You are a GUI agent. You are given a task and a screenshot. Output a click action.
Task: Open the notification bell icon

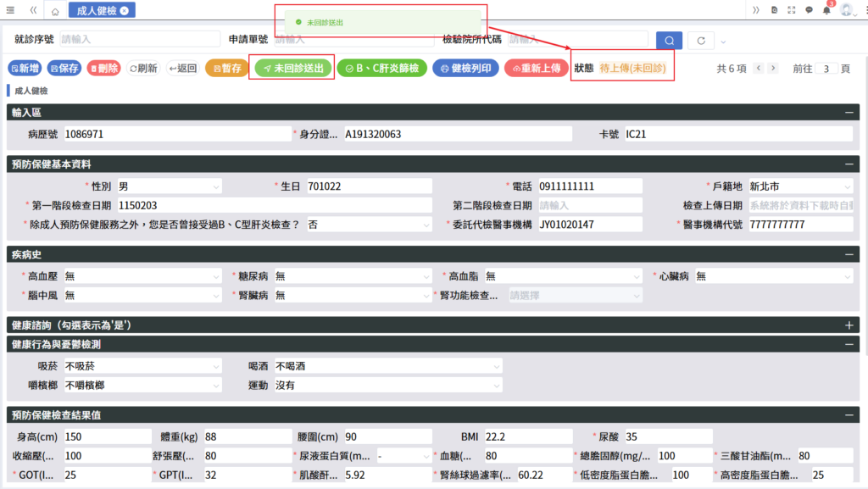pos(826,10)
